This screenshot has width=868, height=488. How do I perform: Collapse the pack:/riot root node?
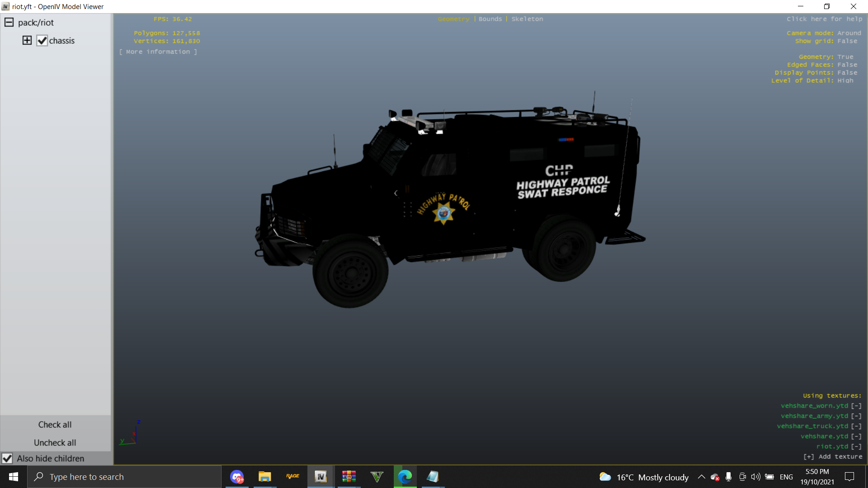click(9, 23)
